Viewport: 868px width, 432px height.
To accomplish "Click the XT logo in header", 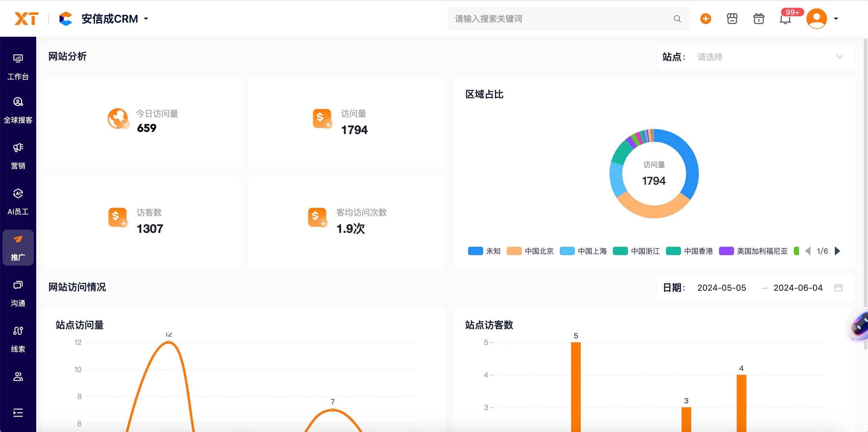I will pyautogui.click(x=26, y=19).
